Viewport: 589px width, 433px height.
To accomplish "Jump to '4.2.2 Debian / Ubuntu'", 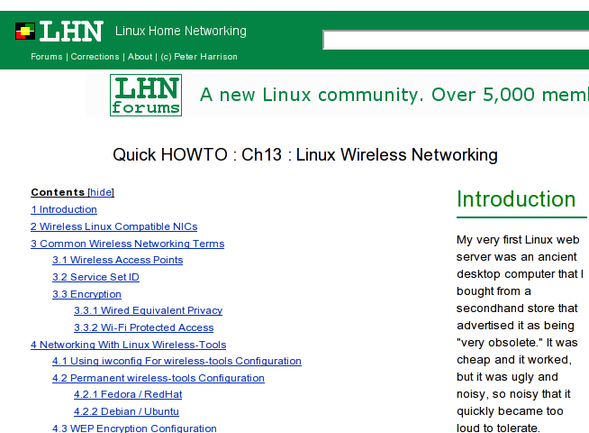I will pyautogui.click(x=127, y=412).
